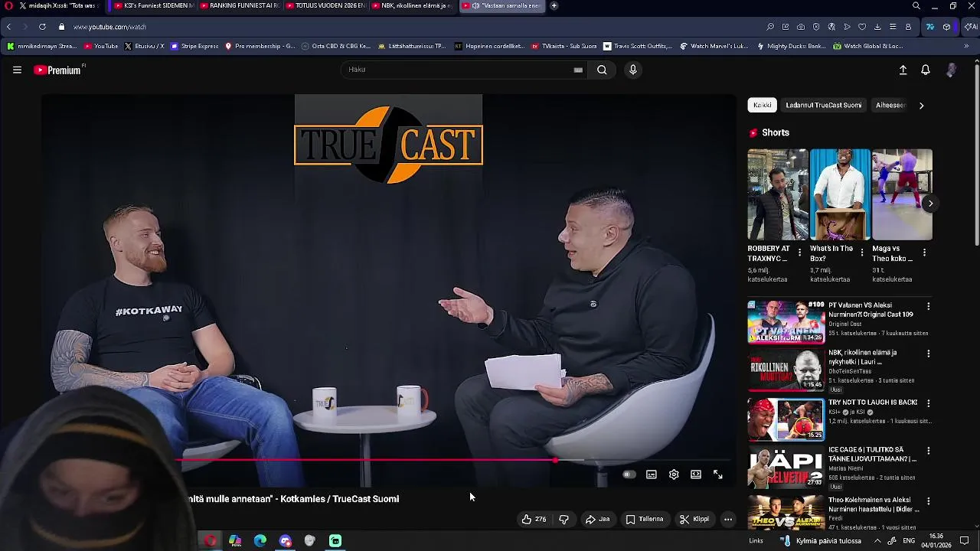Open Windows notification center icon
980x551 pixels.
click(x=965, y=540)
